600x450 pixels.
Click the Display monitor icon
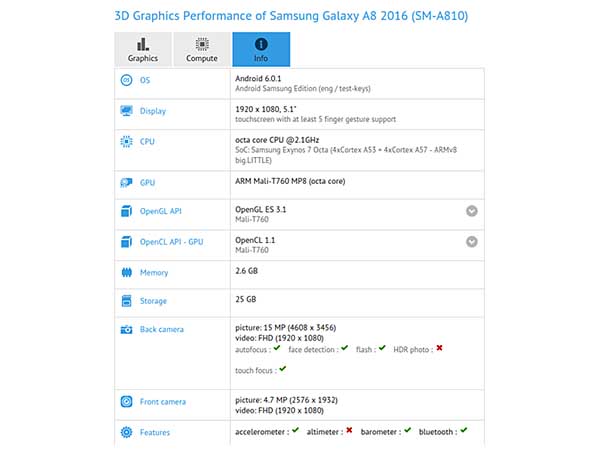pos(126,111)
